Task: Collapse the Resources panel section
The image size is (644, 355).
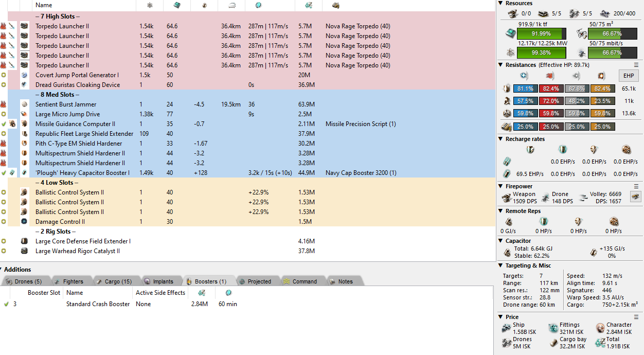Action: [x=501, y=4]
